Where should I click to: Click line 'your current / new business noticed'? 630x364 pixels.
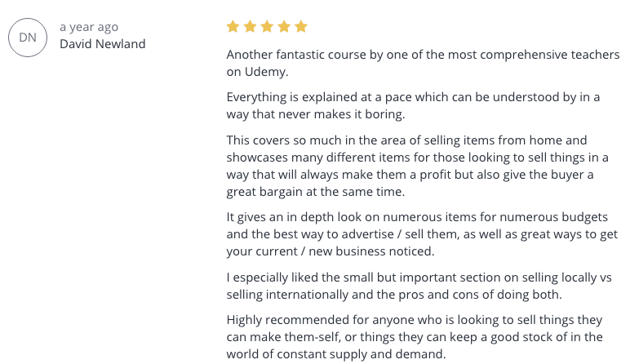331,251
